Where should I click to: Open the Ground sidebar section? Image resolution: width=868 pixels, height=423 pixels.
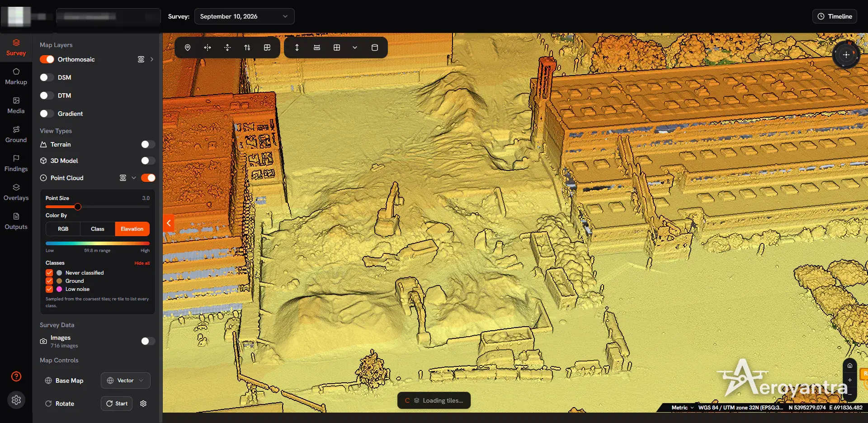[x=16, y=134]
